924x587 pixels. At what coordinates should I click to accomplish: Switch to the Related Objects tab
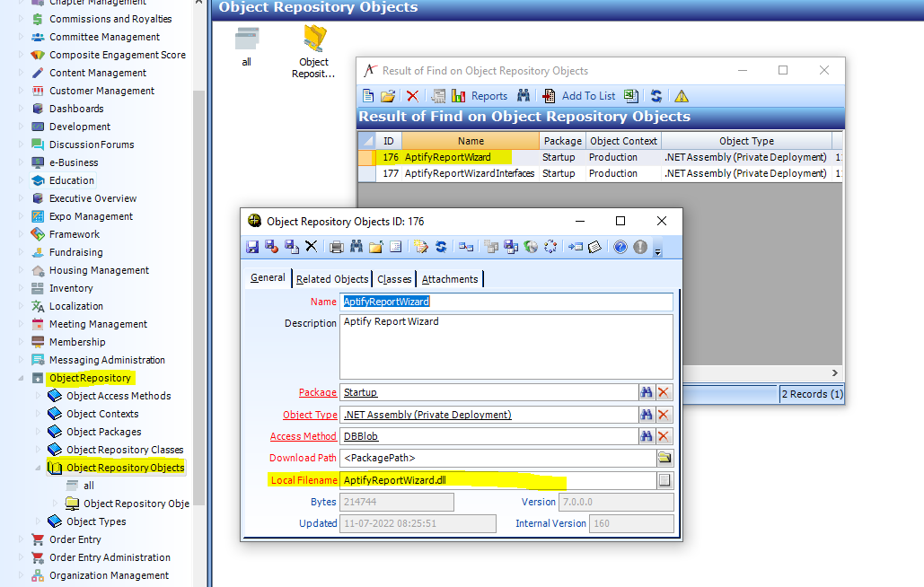pyautogui.click(x=332, y=278)
